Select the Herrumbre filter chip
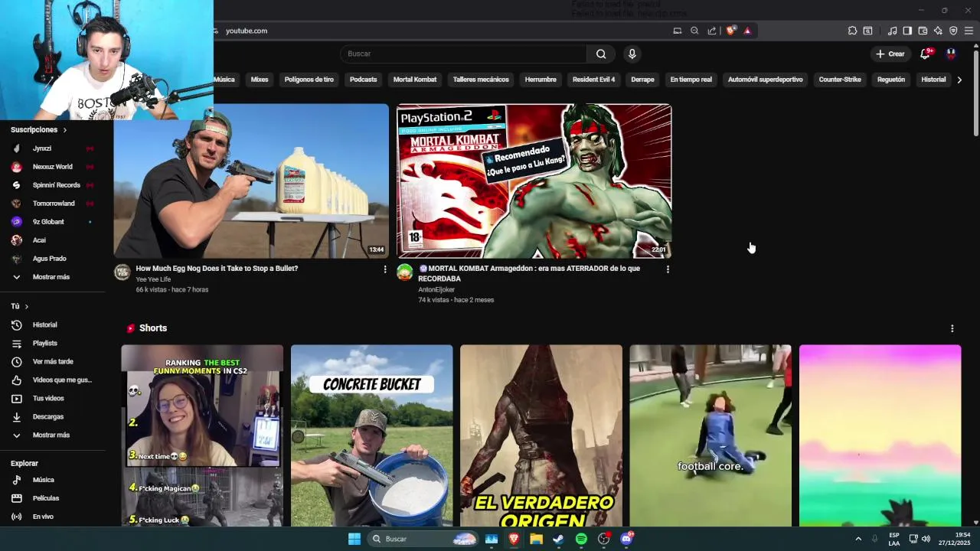Image resolution: width=980 pixels, height=551 pixels. pyautogui.click(x=541, y=80)
